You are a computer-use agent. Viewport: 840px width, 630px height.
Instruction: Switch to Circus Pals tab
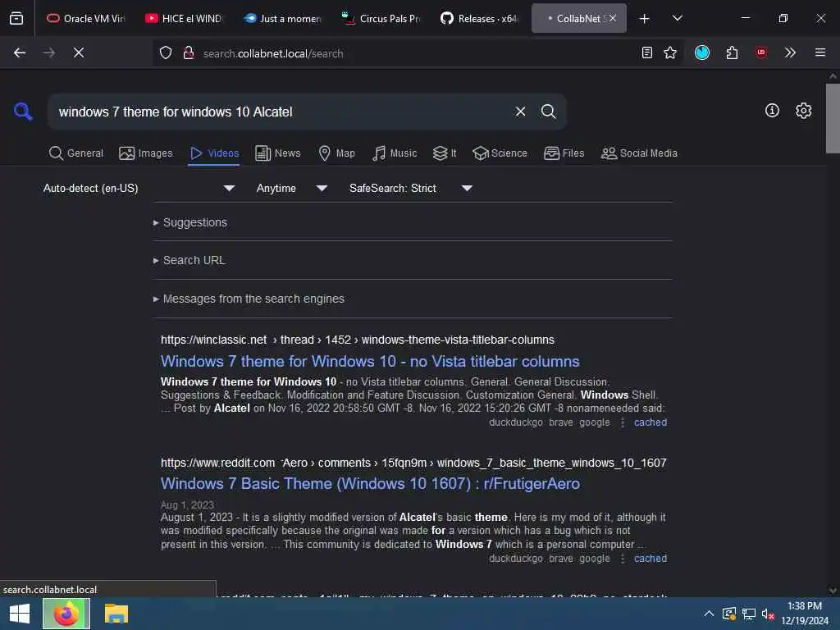click(x=381, y=18)
